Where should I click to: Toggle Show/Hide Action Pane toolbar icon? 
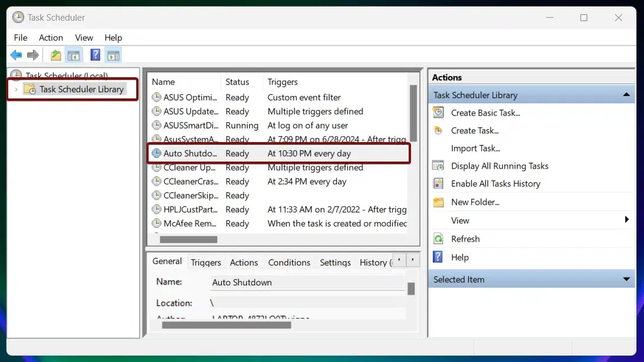click(113, 55)
